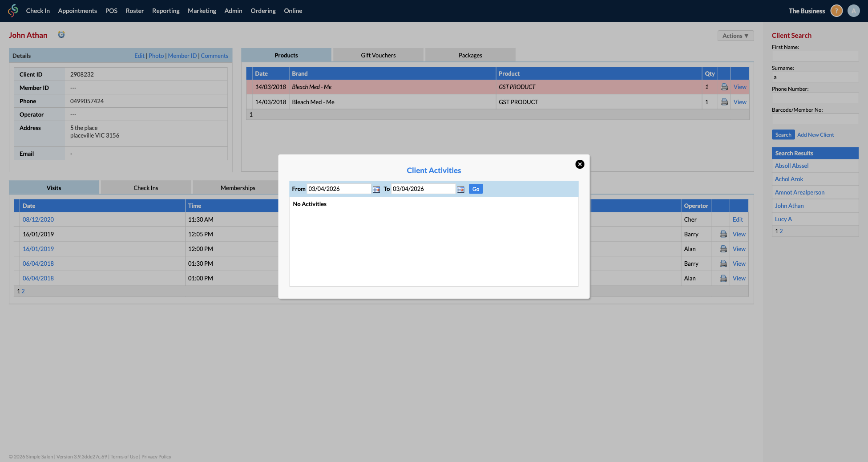Open the Add New Client link
868x462 pixels.
tap(815, 134)
